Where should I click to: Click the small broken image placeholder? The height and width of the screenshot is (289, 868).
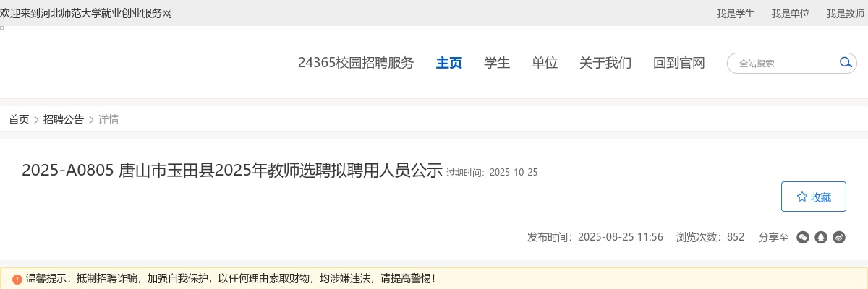tap(2, 27)
